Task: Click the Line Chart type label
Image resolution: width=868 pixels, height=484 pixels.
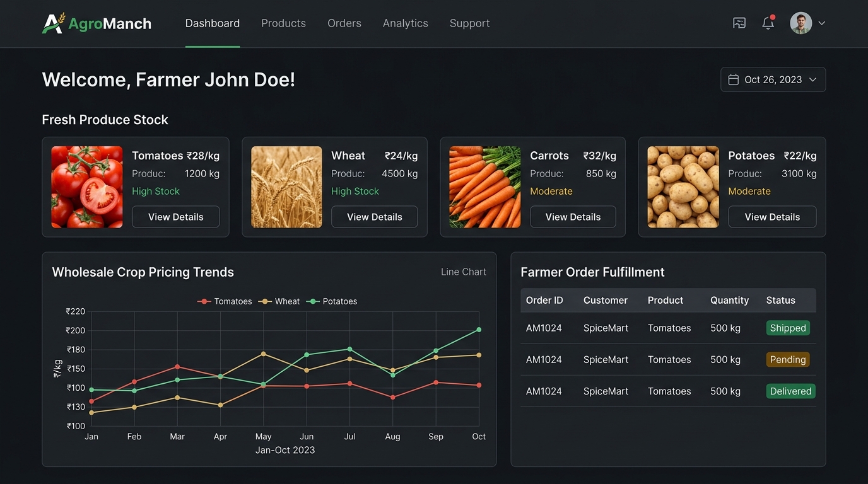Action: point(464,272)
